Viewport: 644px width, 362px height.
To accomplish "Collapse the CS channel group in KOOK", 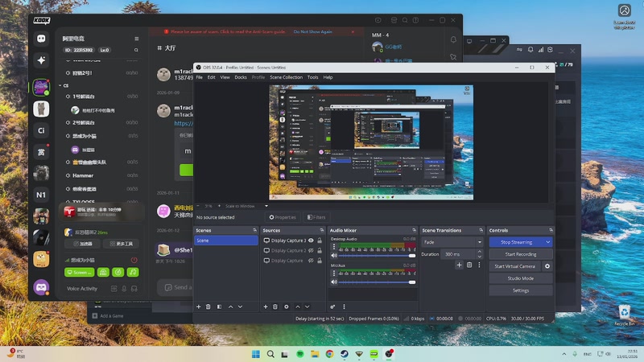I will coord(60,85).
